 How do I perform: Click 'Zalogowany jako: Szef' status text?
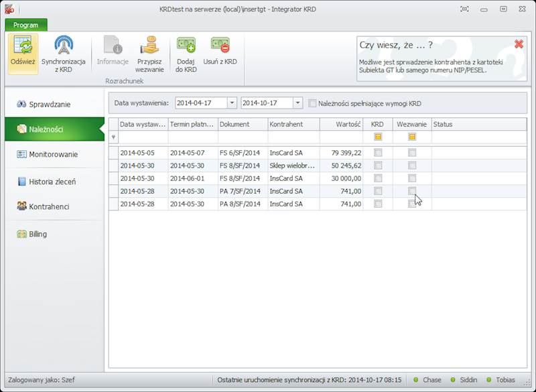[42, 380]
